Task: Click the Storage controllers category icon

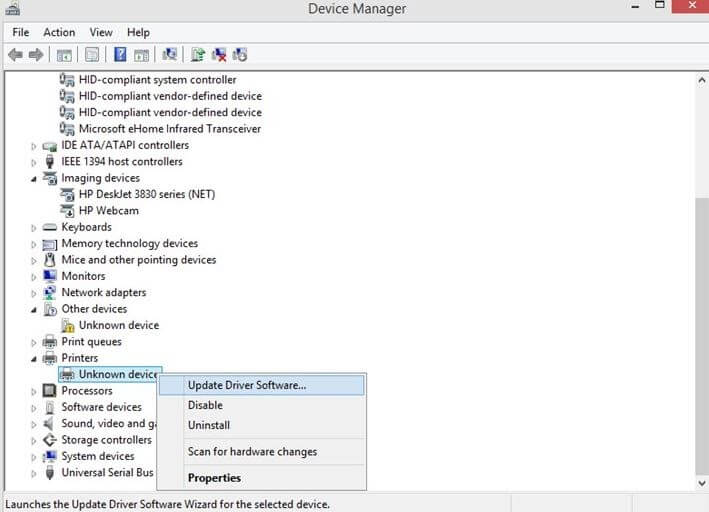Action: [50, 440]
